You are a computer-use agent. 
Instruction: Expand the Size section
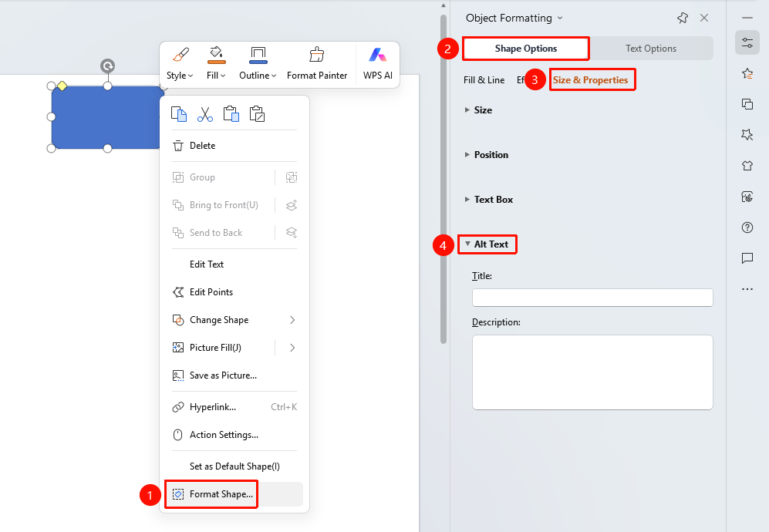(478, 109)
